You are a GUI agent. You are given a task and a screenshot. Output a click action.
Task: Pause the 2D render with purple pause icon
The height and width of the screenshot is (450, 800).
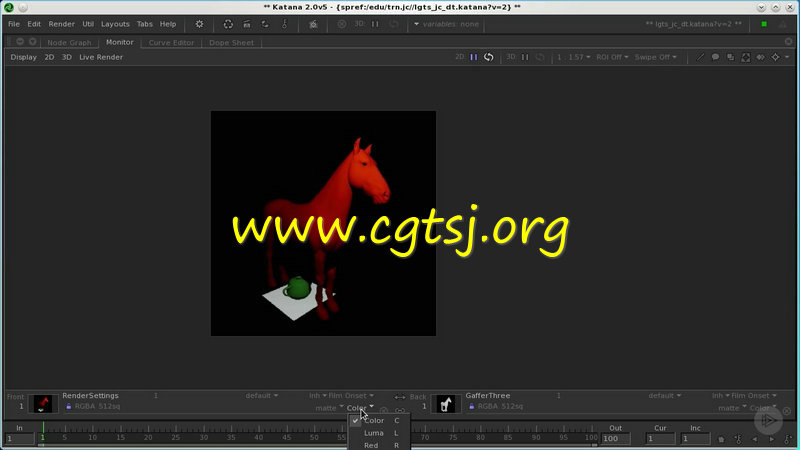pos(473,57)
